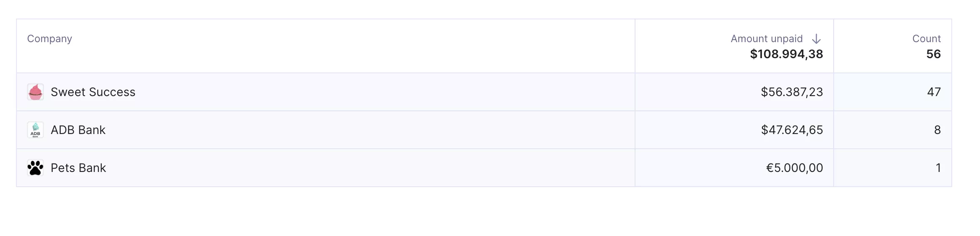Open the ADB Bank company name
Screen dimensions: 980x236
[78, 130]
